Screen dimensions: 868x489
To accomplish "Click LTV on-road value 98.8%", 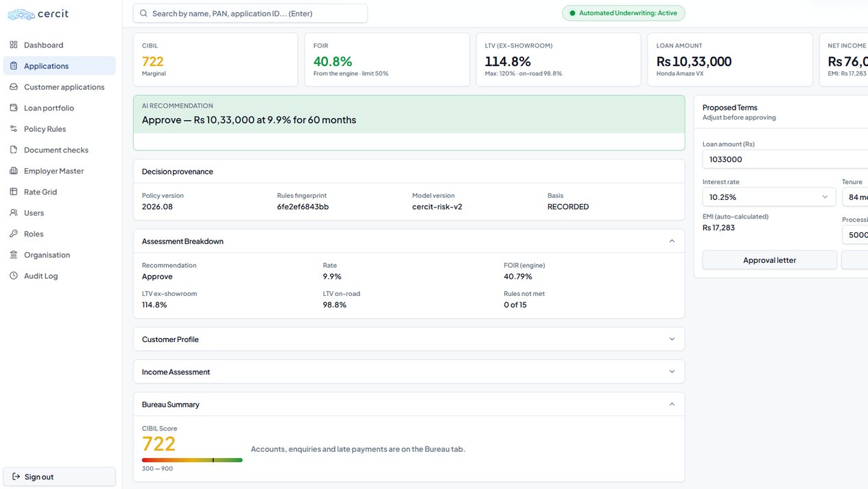I will 335,305.
